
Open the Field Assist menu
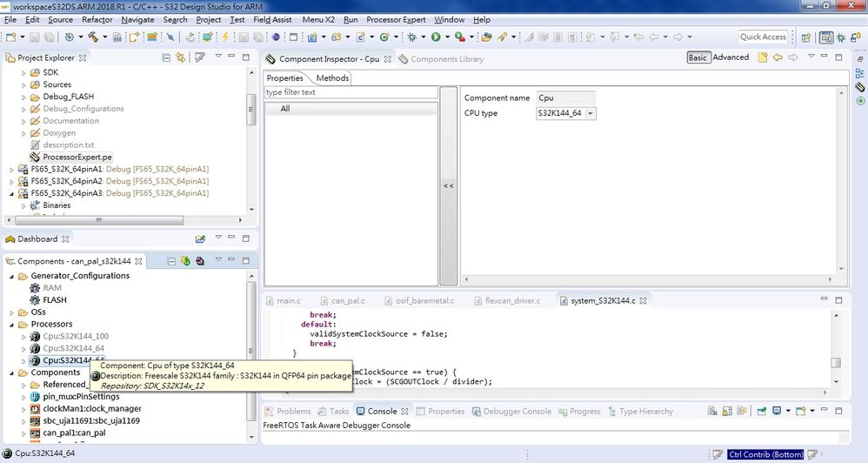point(272,19)
